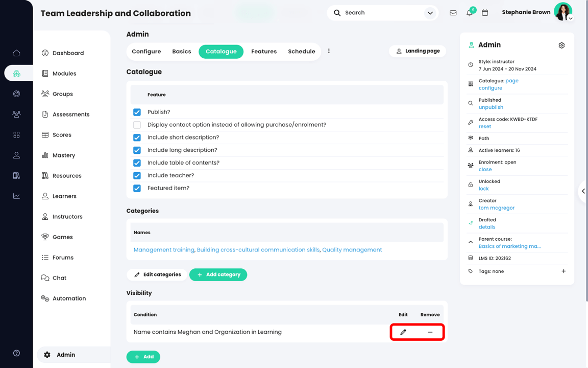The height and width of the screenshot is (368, 588).
Task: Click the Landing page button
Action: [x=418, y=51]
